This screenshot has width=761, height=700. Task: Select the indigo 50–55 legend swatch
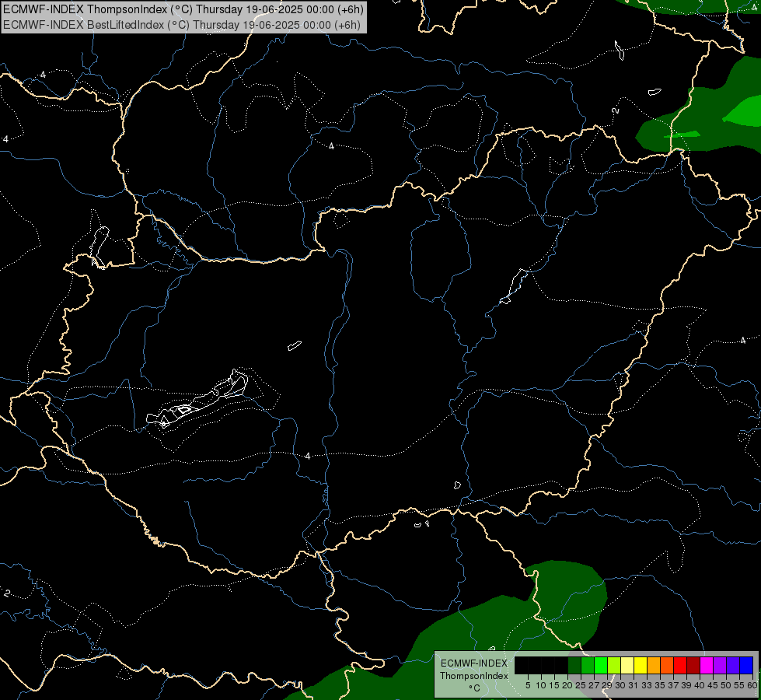[x=733, y=665]
